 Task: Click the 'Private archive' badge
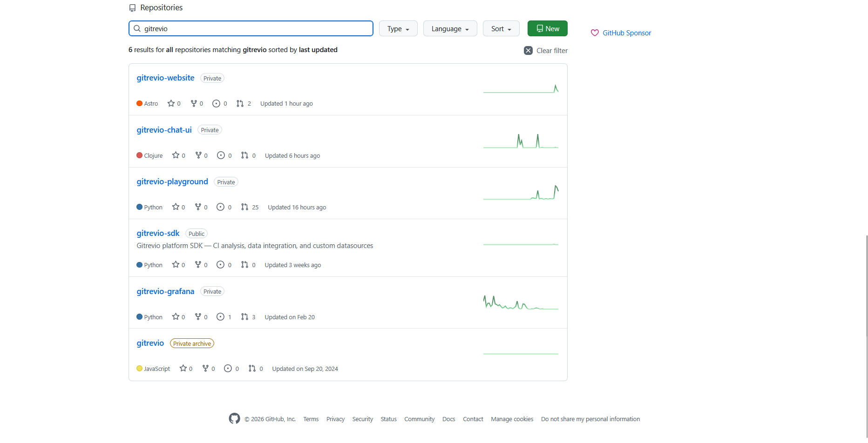[x=192, y=343]
